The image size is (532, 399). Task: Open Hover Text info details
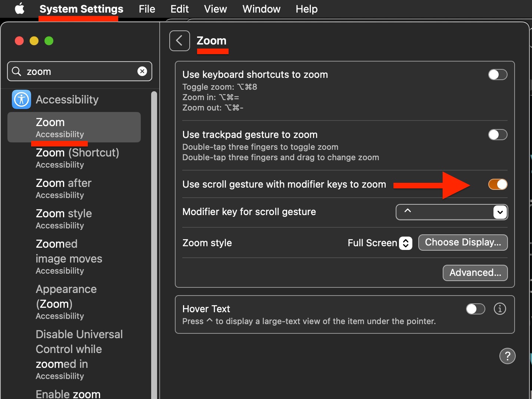pyautogui.click(x=500, y=309)
